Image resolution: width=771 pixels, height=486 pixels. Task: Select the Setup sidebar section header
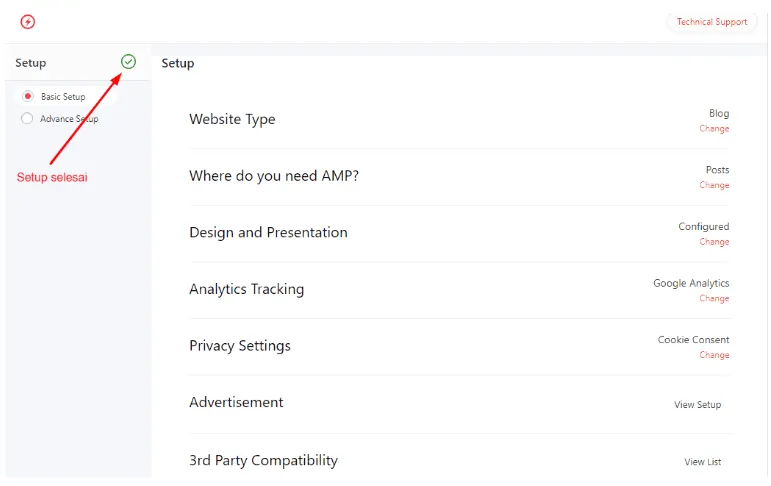(31, 63)
